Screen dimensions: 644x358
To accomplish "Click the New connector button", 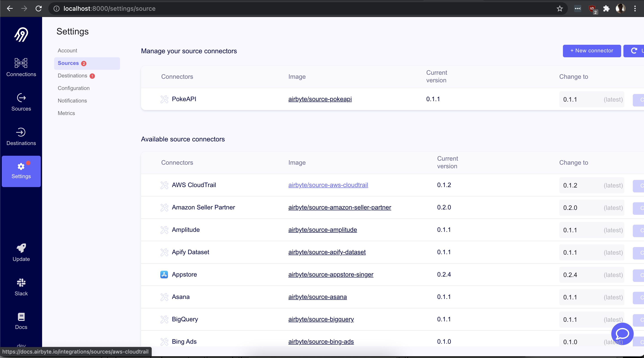I will [x=592, y=51].
